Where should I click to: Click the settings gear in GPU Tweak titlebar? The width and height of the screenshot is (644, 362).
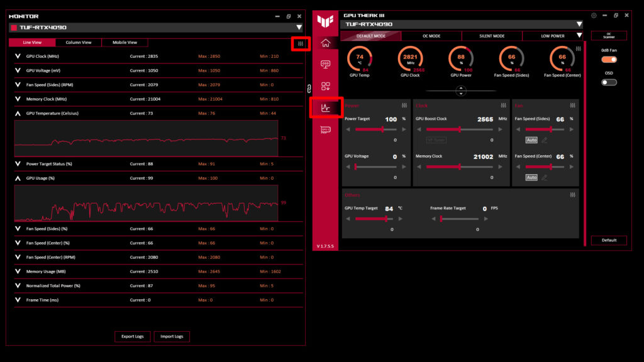tap(593, 15)
